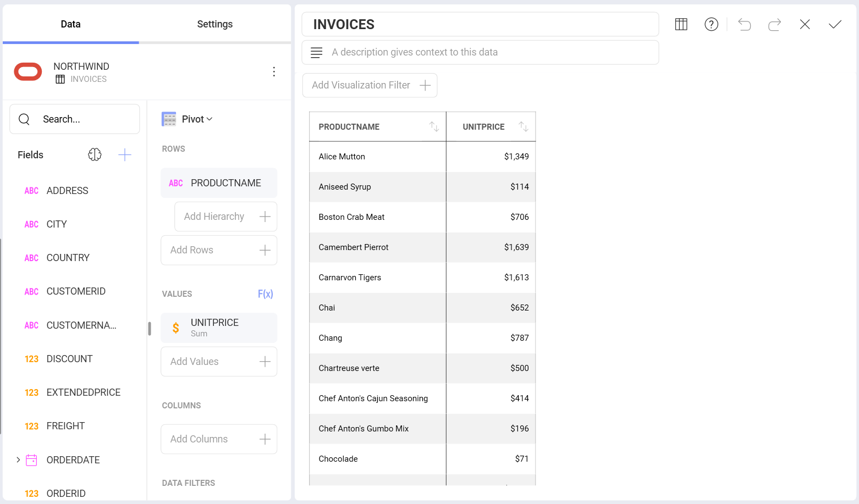Click the plus icon in Add Columns
859x504 pixels.
[x=265, y=439]
